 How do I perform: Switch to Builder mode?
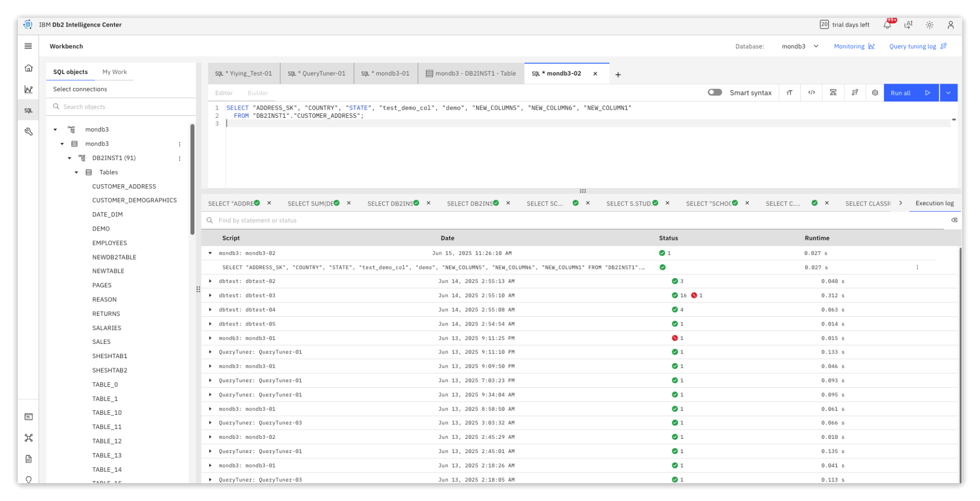tap(258, 93)
